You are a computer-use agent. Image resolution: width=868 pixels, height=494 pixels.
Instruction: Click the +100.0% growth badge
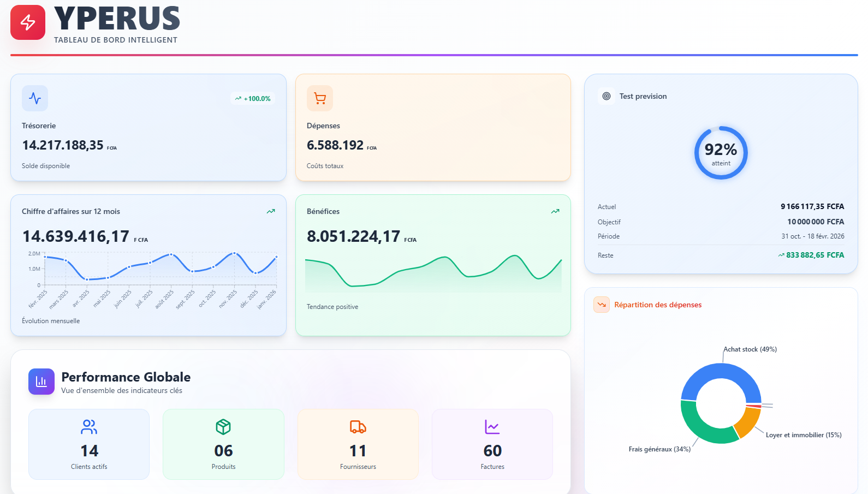point(253,99)
